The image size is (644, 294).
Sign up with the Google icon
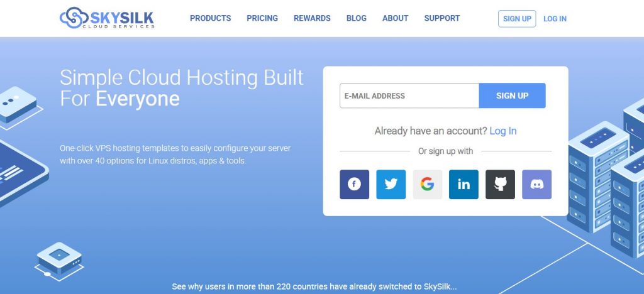coord(427,185)
